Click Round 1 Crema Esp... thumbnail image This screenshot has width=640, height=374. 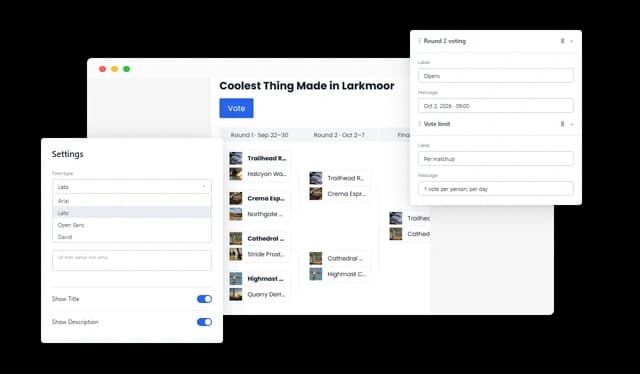[x=236, y=198]
